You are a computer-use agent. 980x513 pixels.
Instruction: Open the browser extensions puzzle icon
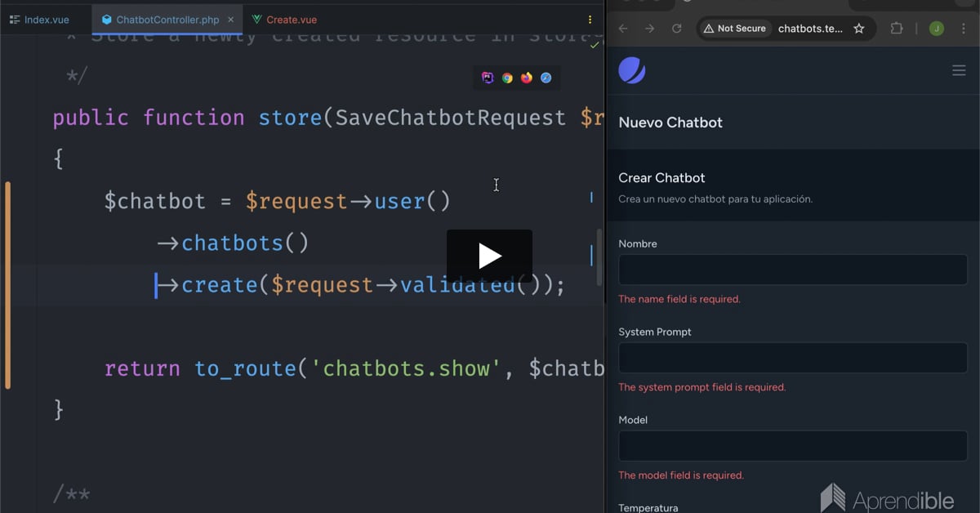(897, 29)
